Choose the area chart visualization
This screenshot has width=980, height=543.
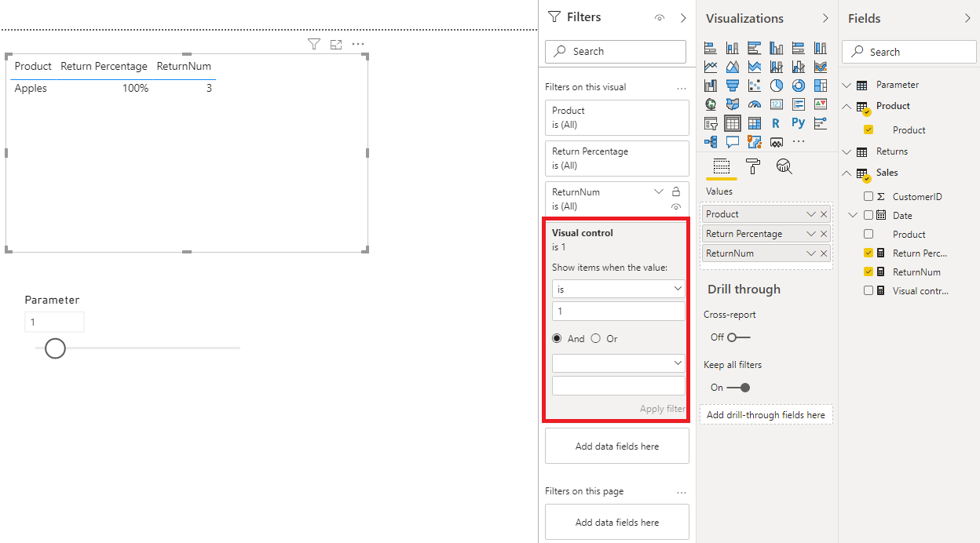733,67
